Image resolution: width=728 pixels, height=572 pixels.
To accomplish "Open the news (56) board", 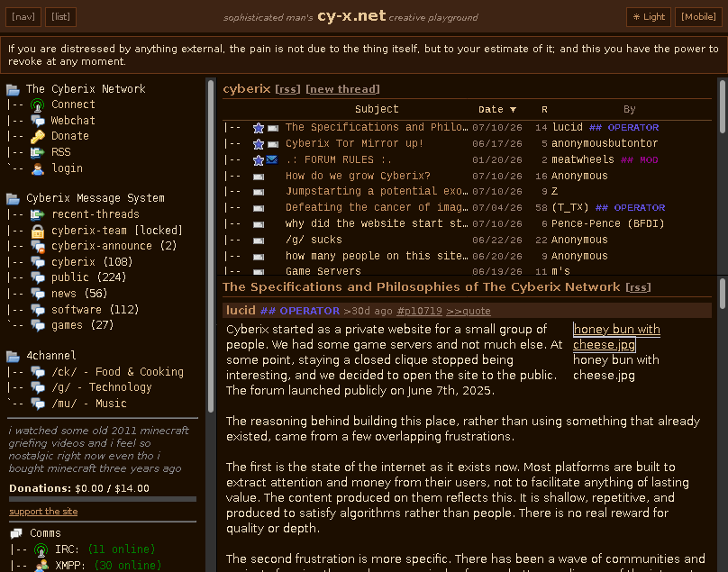I will (x=79, y=294).
